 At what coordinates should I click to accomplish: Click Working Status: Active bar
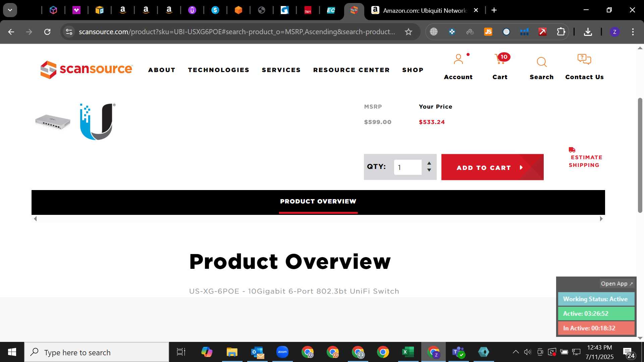click(x=596, y=299)
